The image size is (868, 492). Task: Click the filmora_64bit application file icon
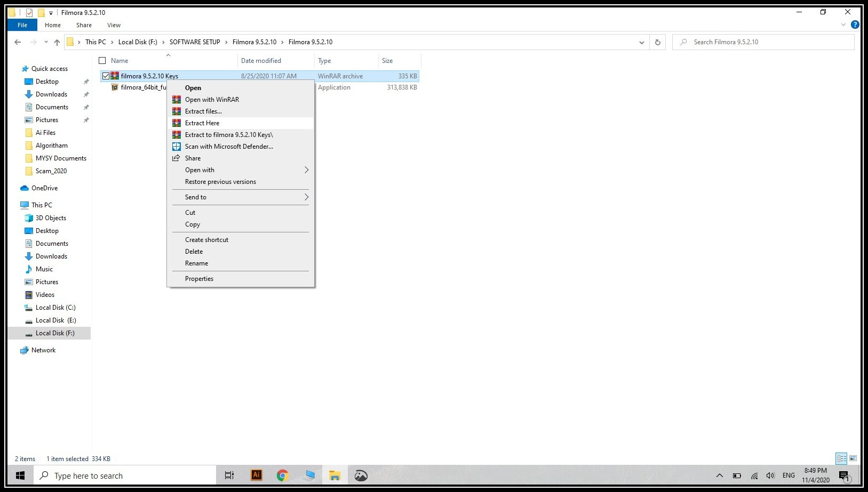115,87
